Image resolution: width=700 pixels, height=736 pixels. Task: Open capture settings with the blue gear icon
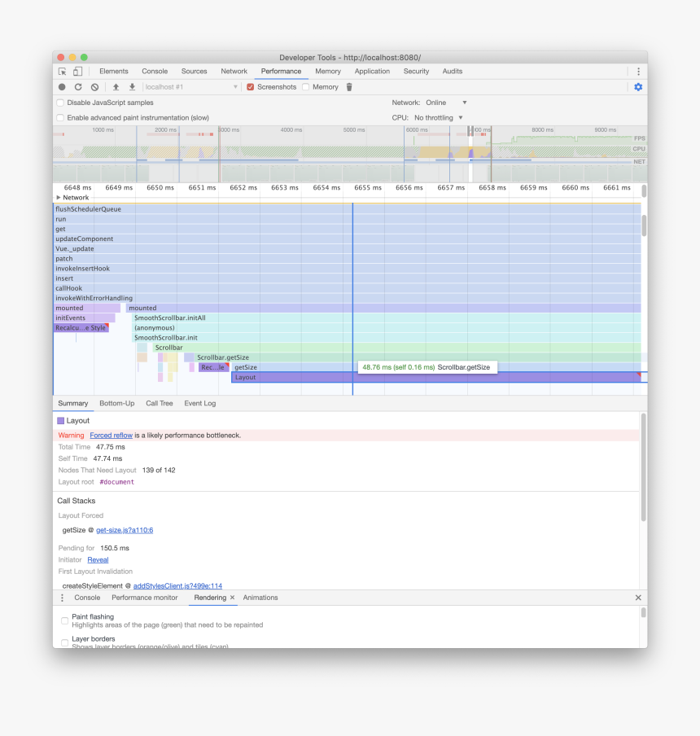coord(638,87)
